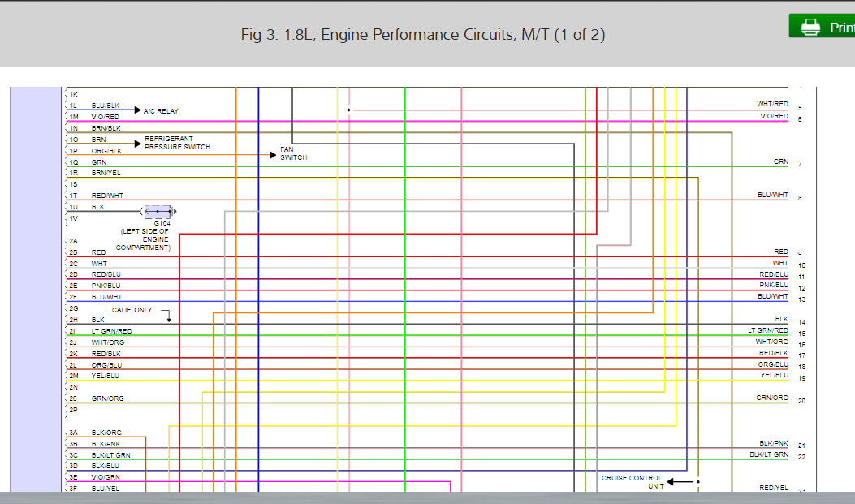Screen dimensions: 855x504
Task: Click the 'ORG/BLK' wire label at pin 1P
Action: point(106,151)
